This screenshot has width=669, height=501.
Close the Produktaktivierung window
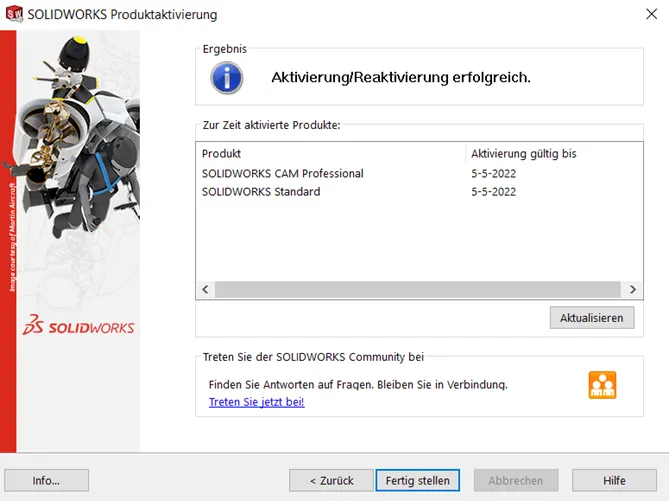[651, 14]
